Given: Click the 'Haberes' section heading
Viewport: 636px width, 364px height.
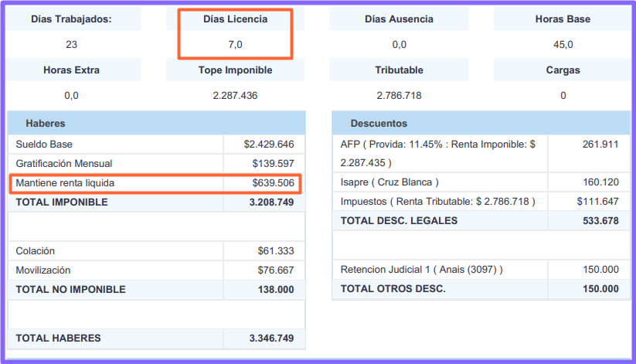Looking at the screenshot, I should pos(46,124).
